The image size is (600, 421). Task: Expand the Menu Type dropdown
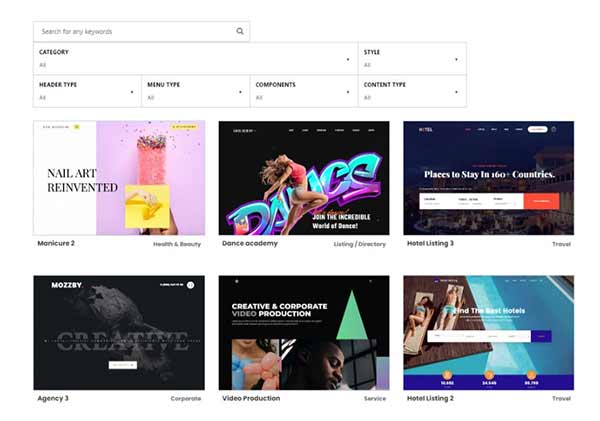(195, 91)
